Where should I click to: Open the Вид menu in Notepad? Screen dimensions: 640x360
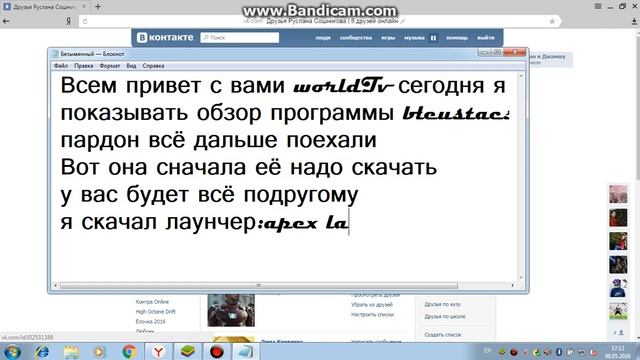click(131, 66)
